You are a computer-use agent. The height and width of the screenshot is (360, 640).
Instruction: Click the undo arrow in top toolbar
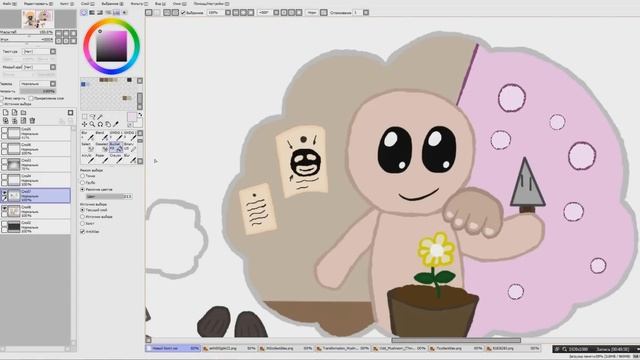[x=149, y=13]
